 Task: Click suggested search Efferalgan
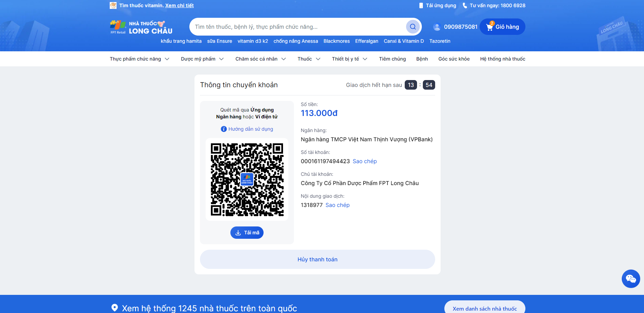pyautogui.click(x=367, y=41)
